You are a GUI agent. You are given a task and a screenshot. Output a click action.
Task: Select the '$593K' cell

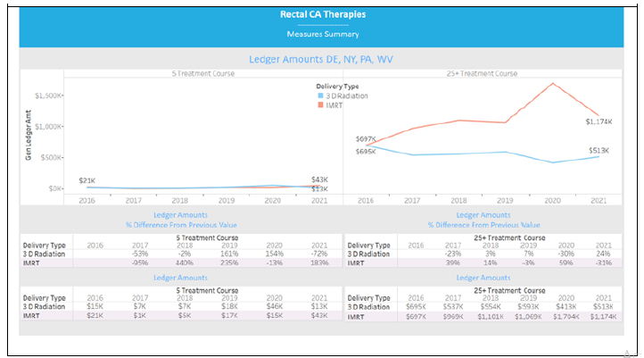tap(528, 306)
